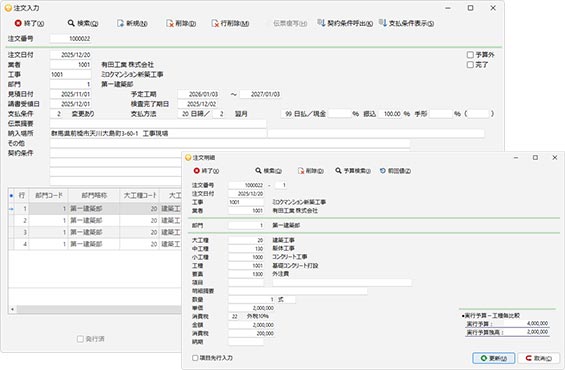Click the 納期 field in 注文明細

246,342
